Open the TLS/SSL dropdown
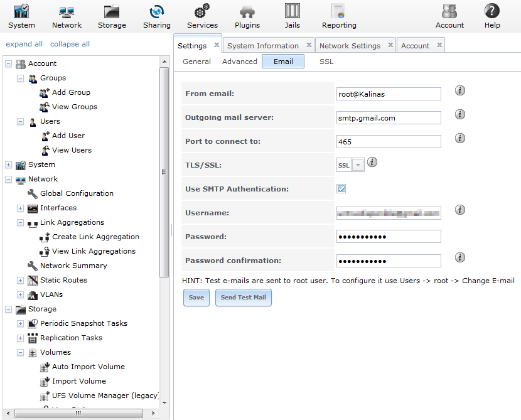The width and height of the screenshot is (521, 420). (x=358, y=165)
